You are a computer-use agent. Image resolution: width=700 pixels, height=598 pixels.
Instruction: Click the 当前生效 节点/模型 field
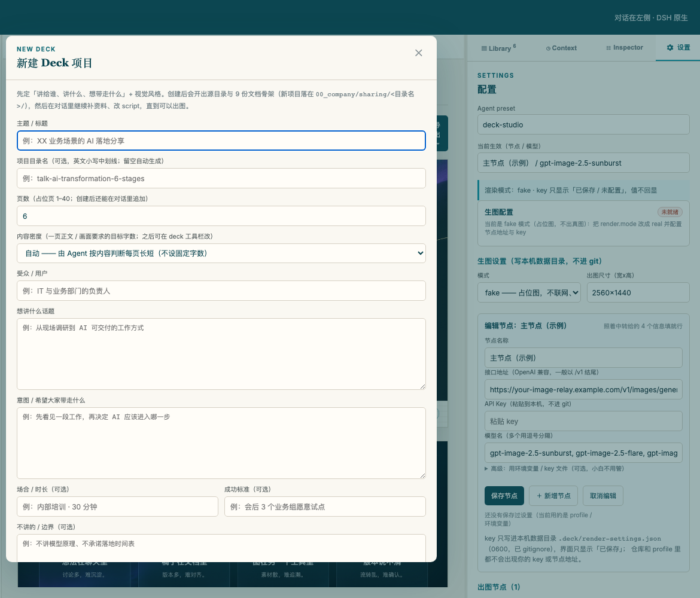point(583,163)
